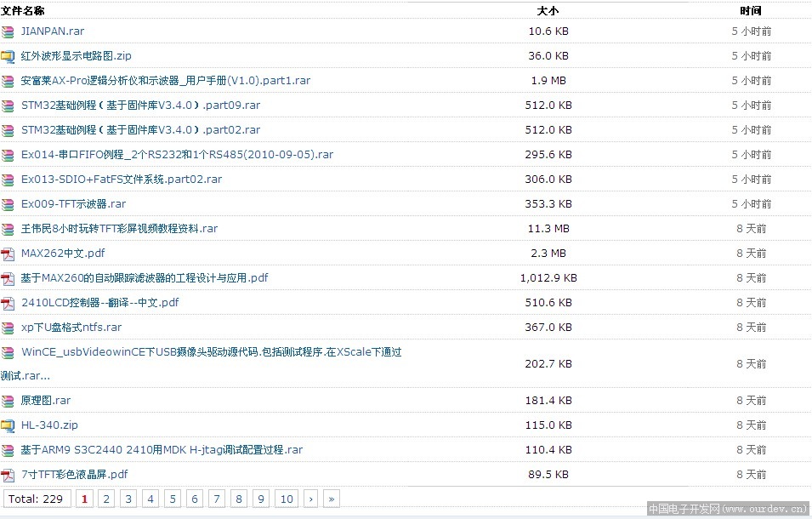812x519 pixels.
Task: Click the 文件名称 column header
Action: point(22,11)
